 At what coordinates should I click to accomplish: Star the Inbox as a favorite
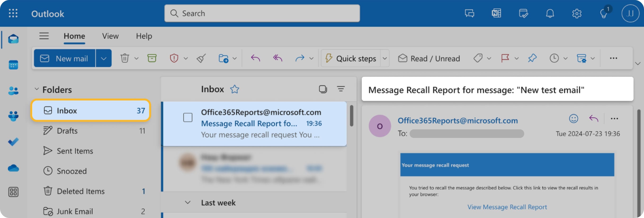tap(234, 89)
